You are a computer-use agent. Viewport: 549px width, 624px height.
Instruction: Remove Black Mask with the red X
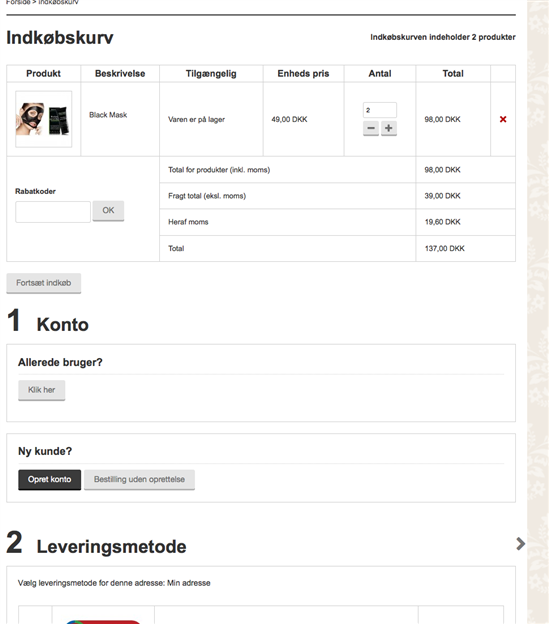[x=503, y=119]
